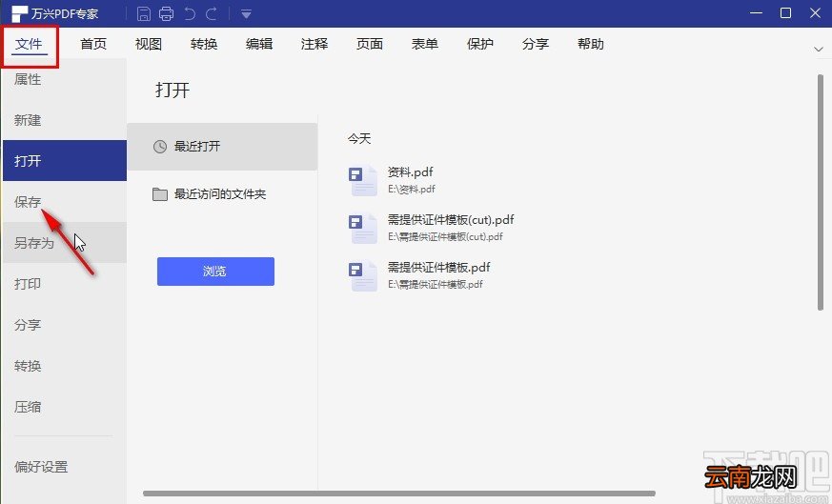Open 偏好设置 preferences
Screen dimensions: 832x504
coord(65,467)
